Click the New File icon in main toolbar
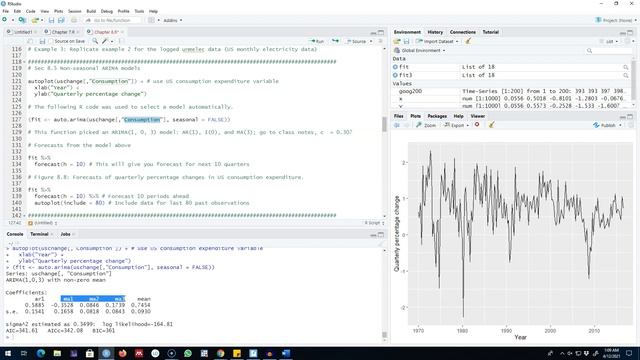The width and height of the screenshot is (640, 360). 5,20
